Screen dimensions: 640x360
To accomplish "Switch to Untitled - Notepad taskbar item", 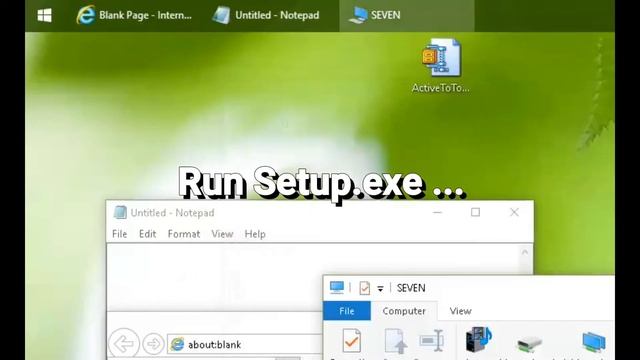I will pos(266,16).
